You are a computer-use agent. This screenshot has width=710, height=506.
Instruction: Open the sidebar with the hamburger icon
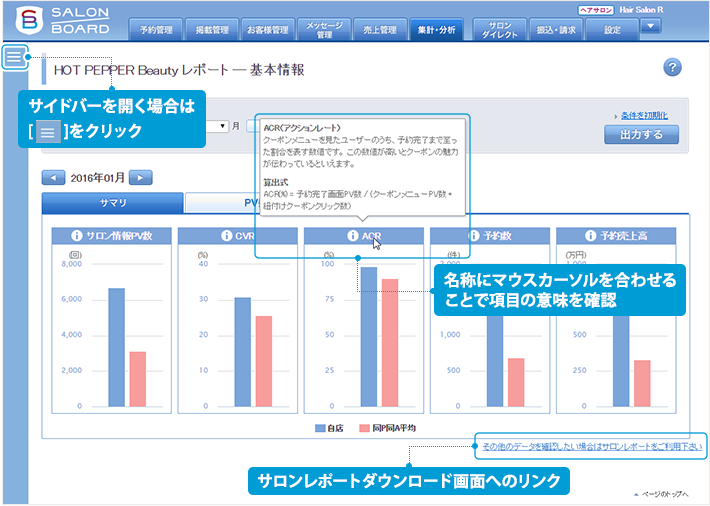[x=15, y=58]
